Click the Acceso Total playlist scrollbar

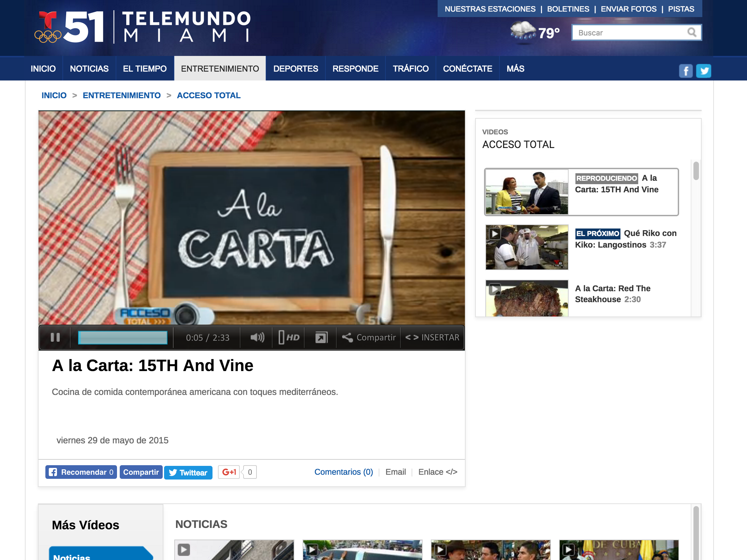point(696,171)
